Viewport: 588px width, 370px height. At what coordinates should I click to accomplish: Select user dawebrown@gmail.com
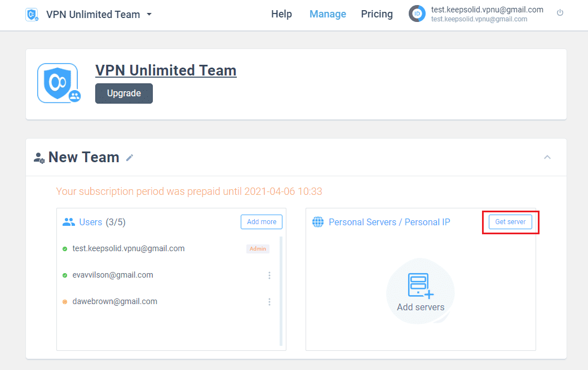tap(115, 301)
